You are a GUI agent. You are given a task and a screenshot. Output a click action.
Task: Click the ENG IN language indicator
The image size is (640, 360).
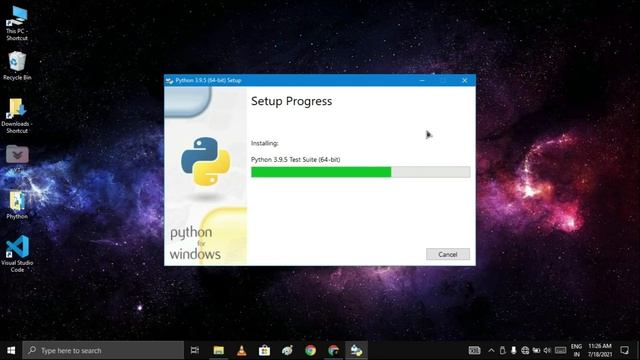(x=576, y=351)
